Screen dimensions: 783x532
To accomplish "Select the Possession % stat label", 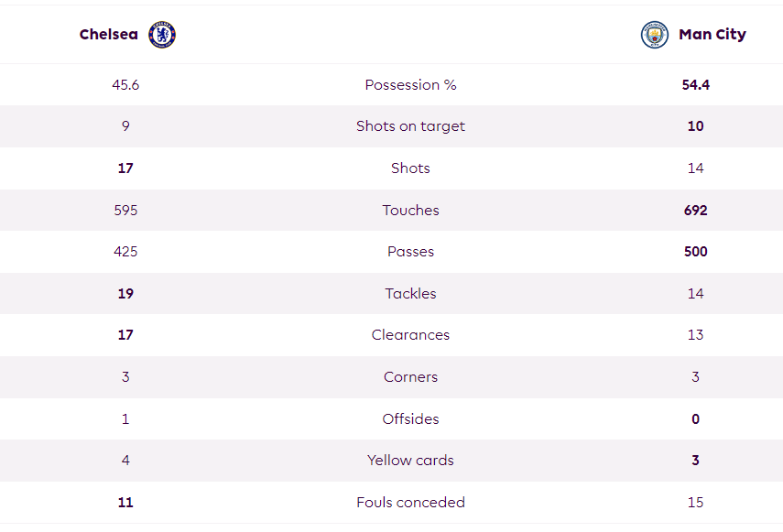I will click(x=410, y=85).
